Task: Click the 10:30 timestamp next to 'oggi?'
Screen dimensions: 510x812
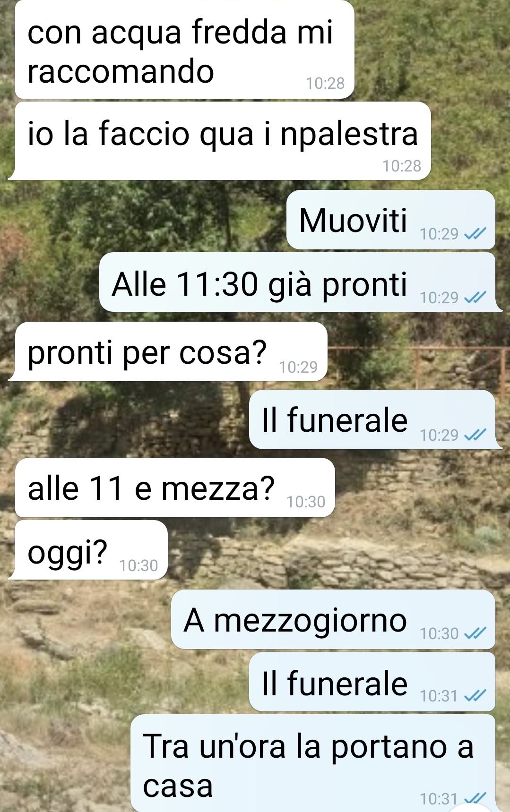Action: (x=138, y=565)
